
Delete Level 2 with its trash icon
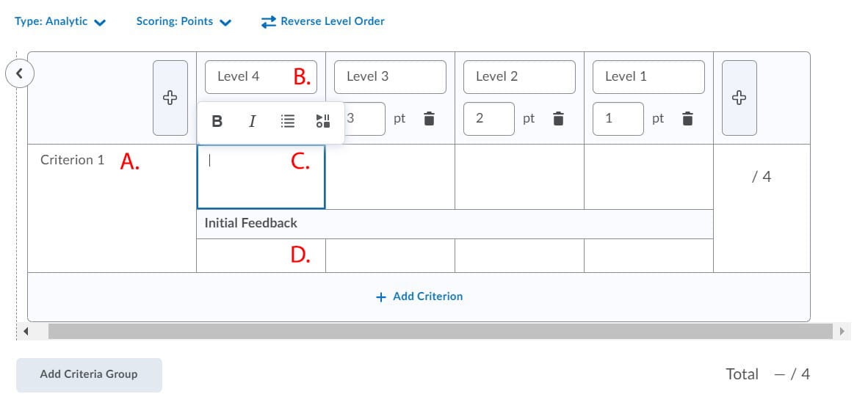pos(558,118)
